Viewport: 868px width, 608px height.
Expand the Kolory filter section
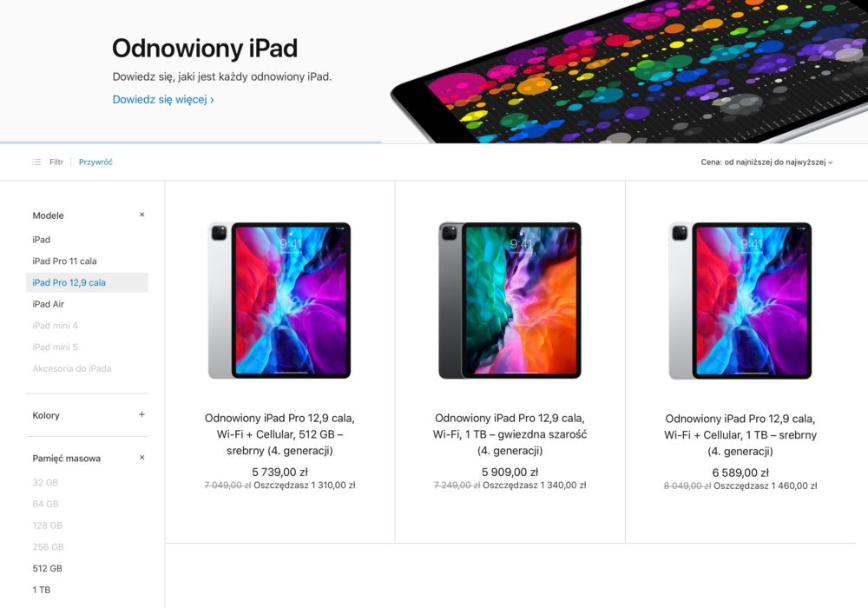(142, 415)
